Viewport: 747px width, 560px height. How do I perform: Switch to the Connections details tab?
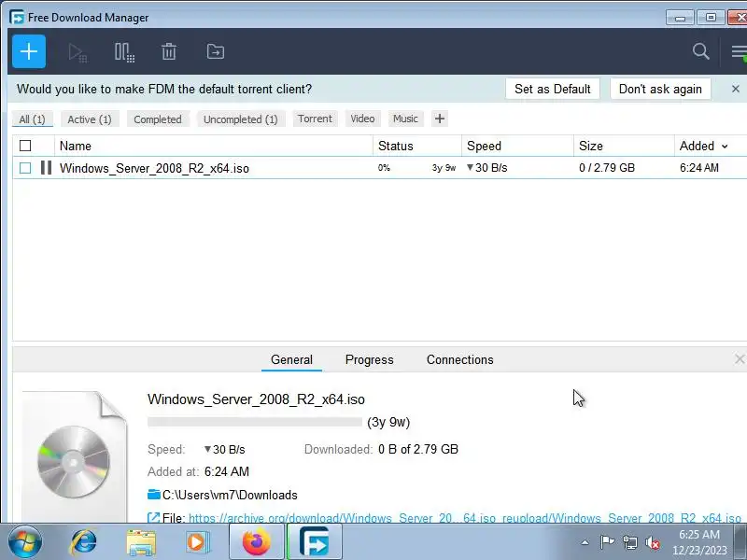(459, 359)
